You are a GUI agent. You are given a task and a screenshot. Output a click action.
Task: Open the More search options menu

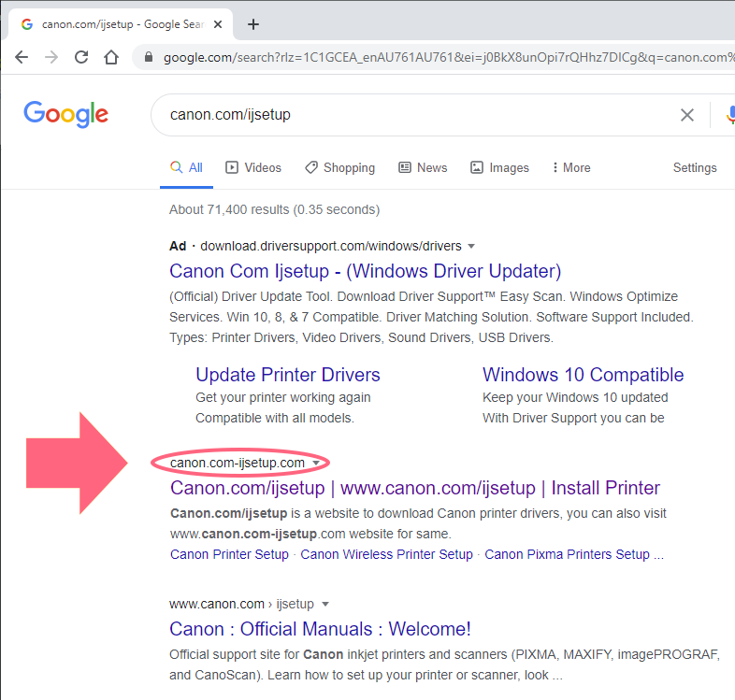click(x=571, y=167)
